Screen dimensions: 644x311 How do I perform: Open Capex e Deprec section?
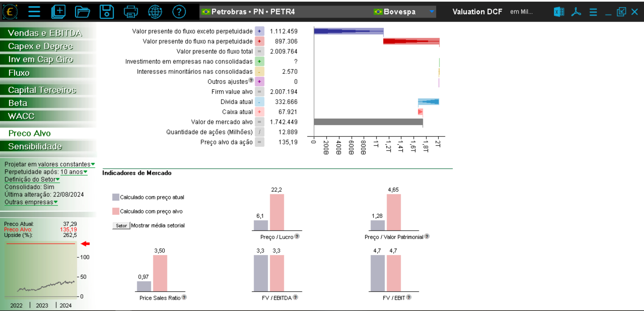48,46
